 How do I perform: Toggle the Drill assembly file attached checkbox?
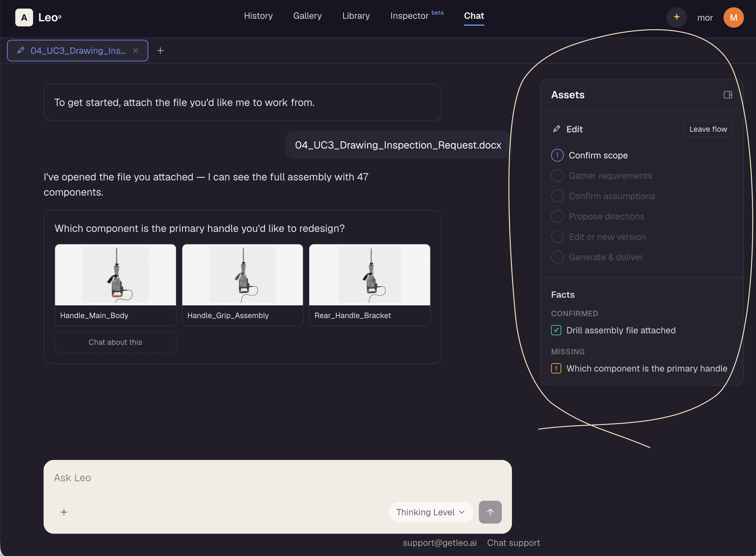point(556,330)
